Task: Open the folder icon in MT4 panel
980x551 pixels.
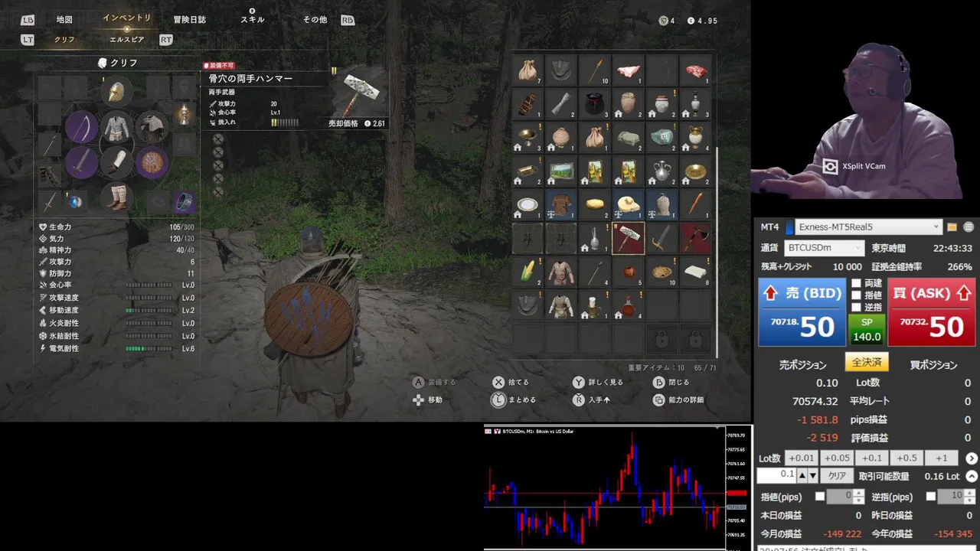Action: 952,227
